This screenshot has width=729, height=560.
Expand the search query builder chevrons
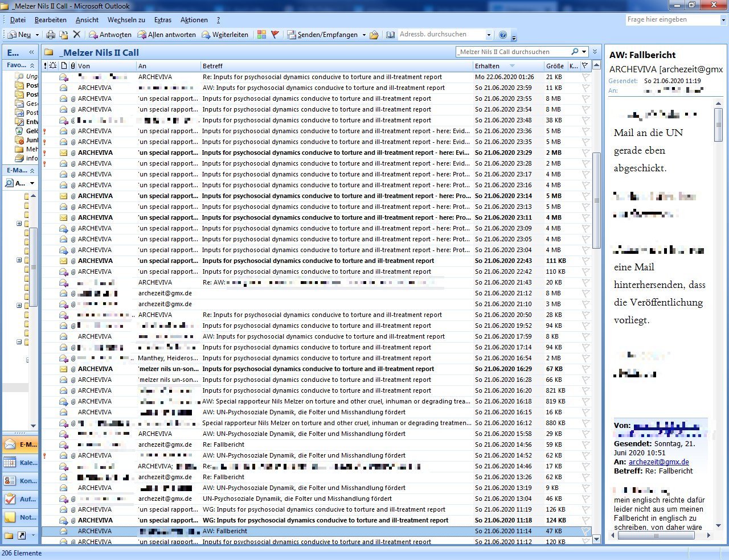(595, 52)
